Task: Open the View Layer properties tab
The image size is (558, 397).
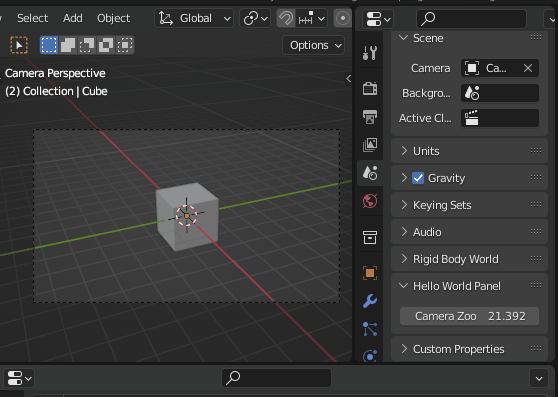Action: pos(370,145)
